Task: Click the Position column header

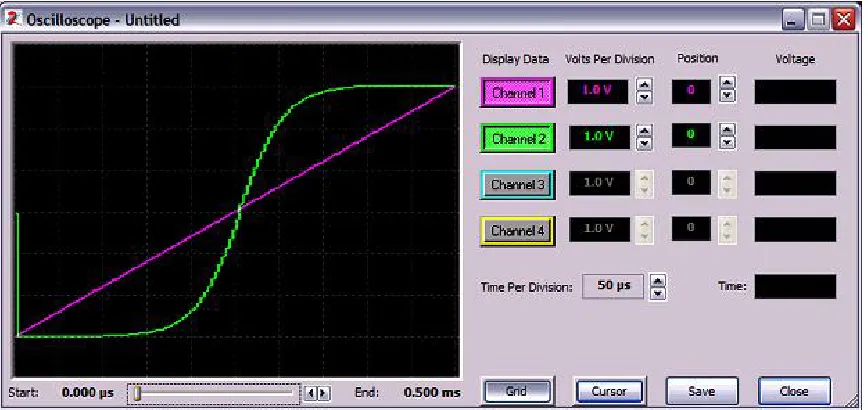Action: coord(698,58)
